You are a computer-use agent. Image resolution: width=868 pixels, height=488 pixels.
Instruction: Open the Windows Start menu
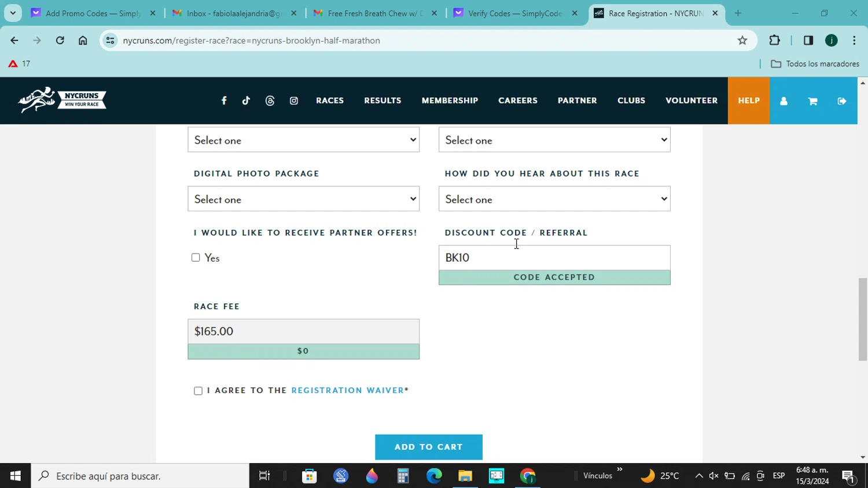(x=16, y=476)
